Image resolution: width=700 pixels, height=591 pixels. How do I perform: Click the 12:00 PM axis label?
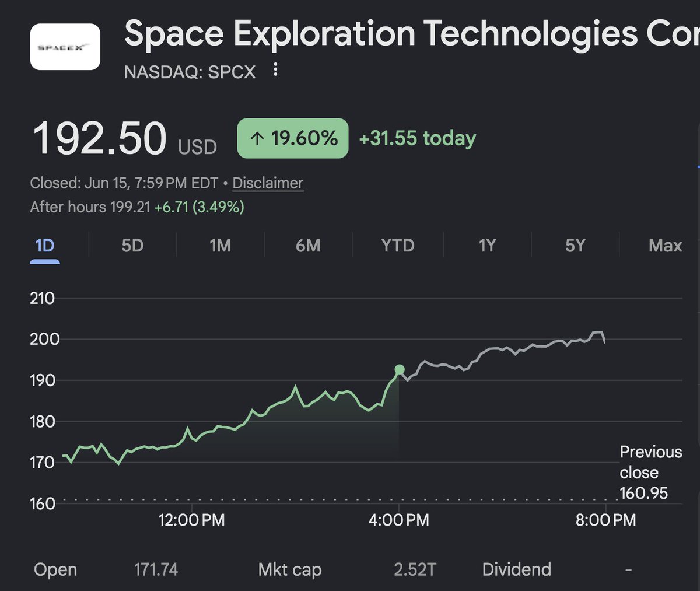(191, 520)
